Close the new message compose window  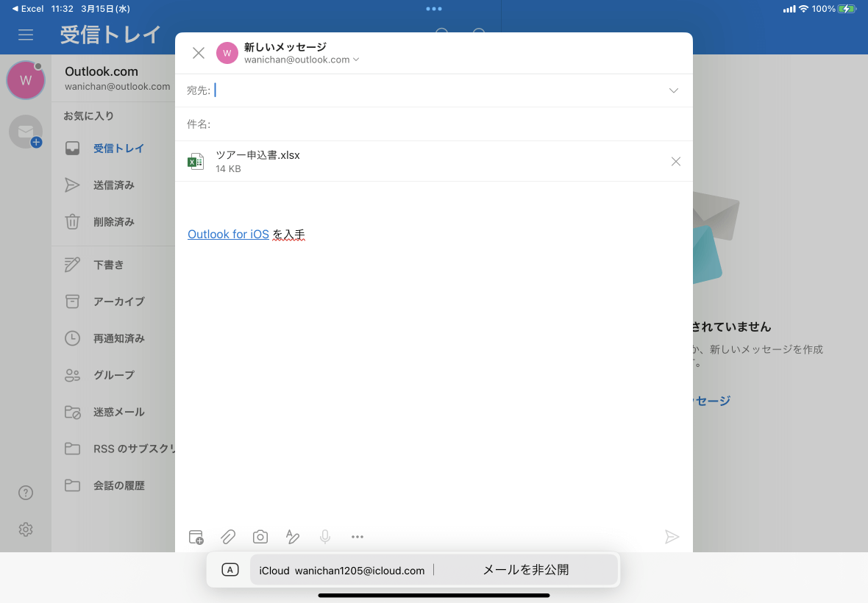point(198,53)
